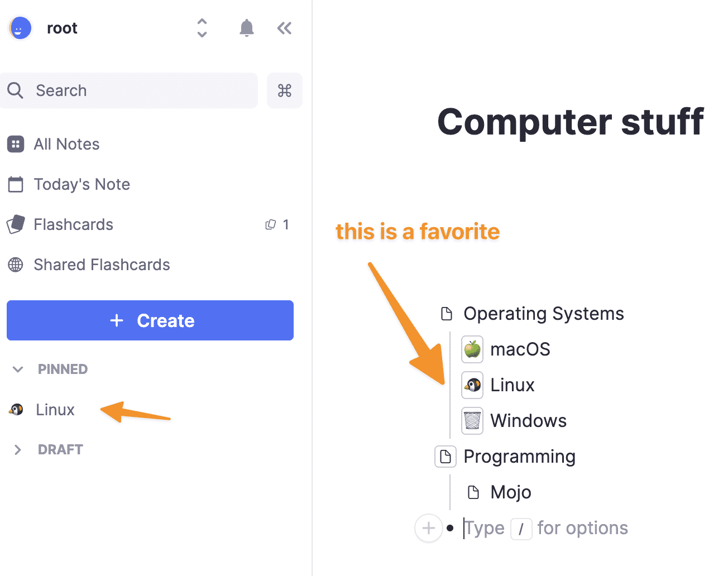
Task: Click the Flashcards queue count icon
Action: (271, 224)
